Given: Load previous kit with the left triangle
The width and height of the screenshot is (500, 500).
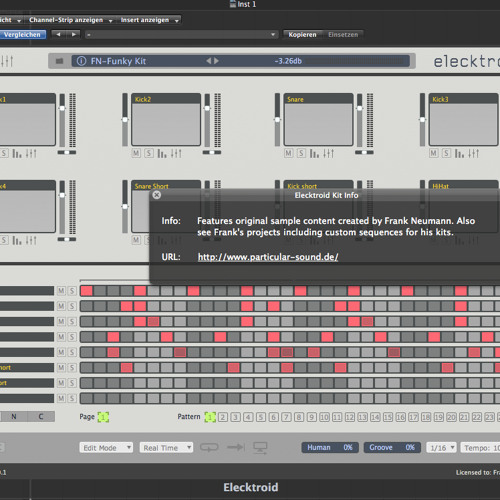Looking at the screenshot, I should (x=209, y=61).
